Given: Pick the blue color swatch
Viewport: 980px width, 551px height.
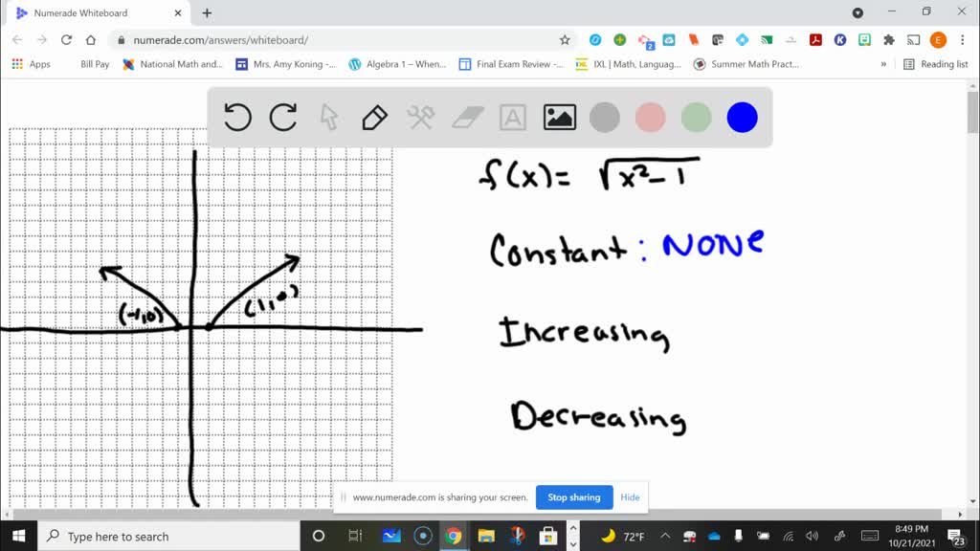Looking at the screenshot, I should coord(743,117).
